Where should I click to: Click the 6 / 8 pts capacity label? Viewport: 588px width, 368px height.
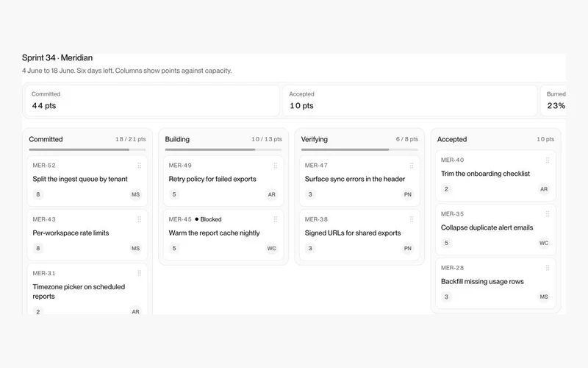coord(407,139)
